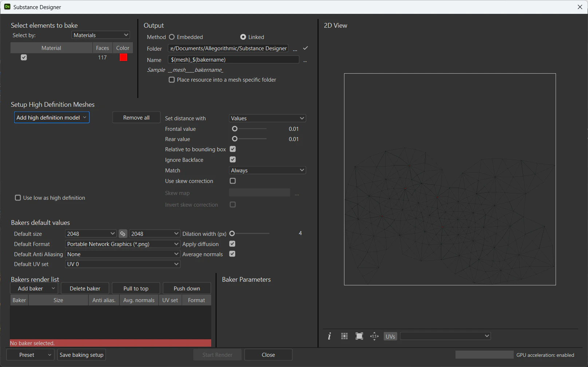588x367 pixels.
Task: Toggle the tiling grid icon in 2D View
Action: click(x=344, y=336)
